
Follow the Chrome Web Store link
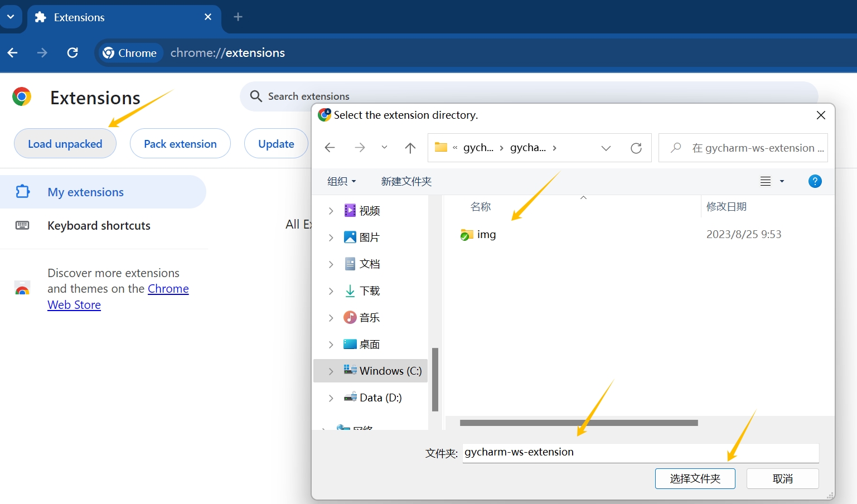click(x=118, y=297)
